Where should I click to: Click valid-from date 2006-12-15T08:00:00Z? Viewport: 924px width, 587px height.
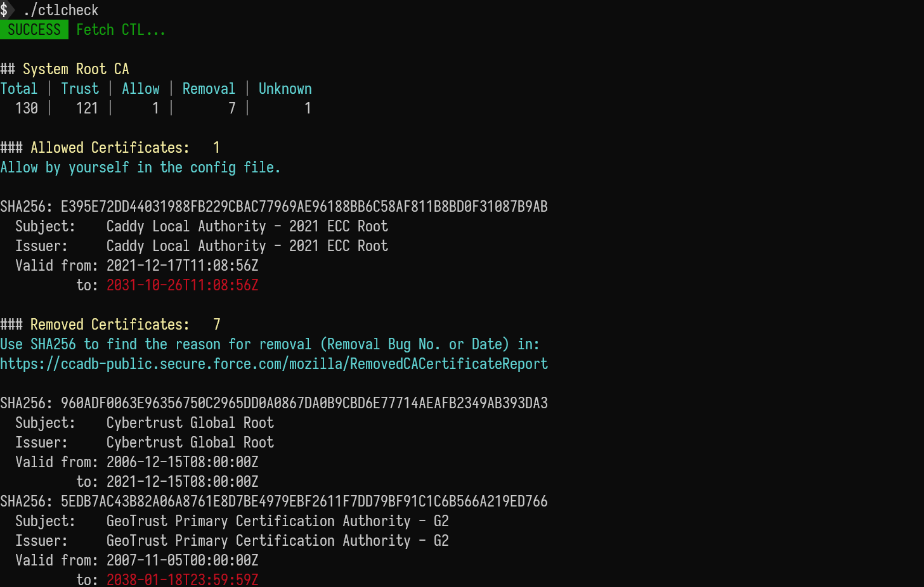(x=183, y=462)
